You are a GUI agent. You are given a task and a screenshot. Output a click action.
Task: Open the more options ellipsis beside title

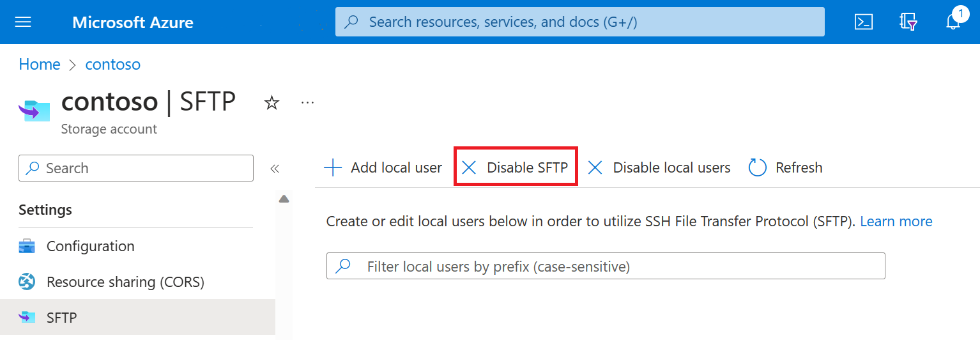point(307,102)
